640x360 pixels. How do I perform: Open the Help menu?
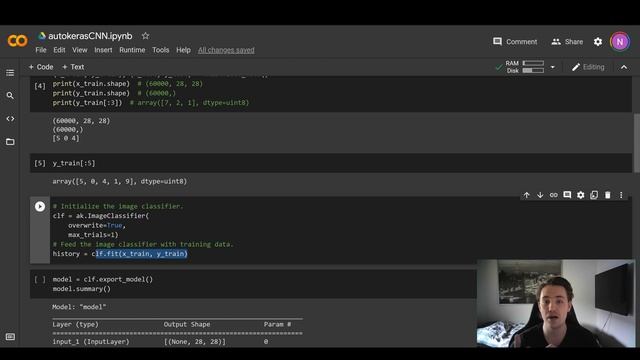[x=183, y=50]
